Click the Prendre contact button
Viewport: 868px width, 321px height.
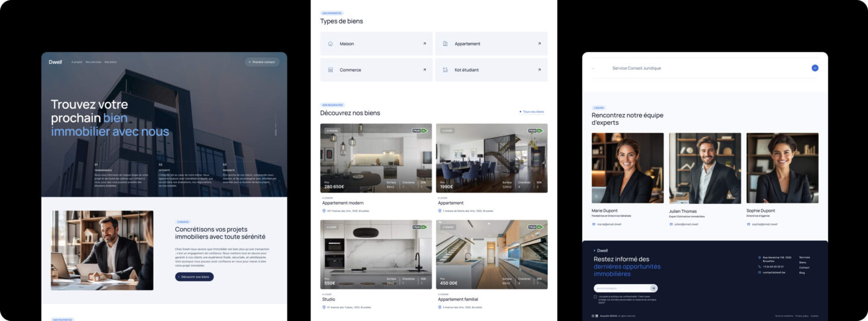[262, 62]
